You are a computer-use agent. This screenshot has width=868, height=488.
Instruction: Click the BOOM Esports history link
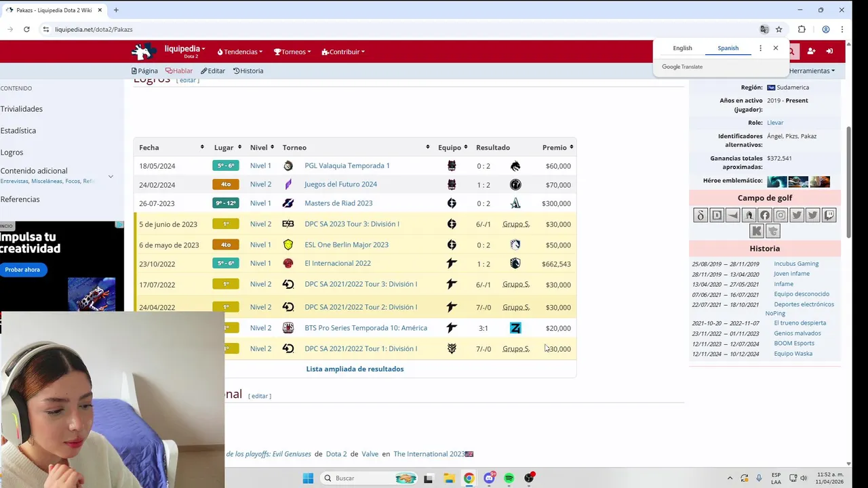pos(794,343)
